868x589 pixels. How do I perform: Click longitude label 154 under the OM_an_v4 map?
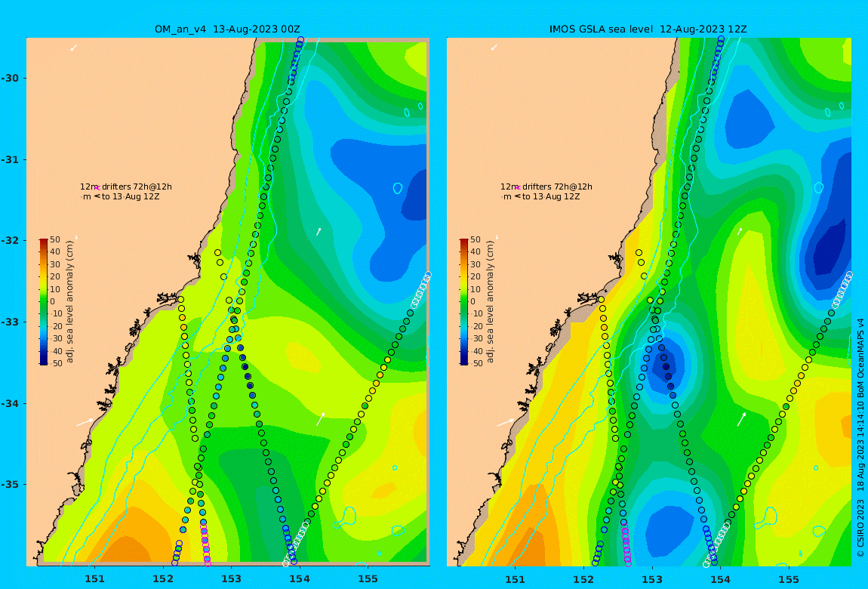click(x=300, y=579)
